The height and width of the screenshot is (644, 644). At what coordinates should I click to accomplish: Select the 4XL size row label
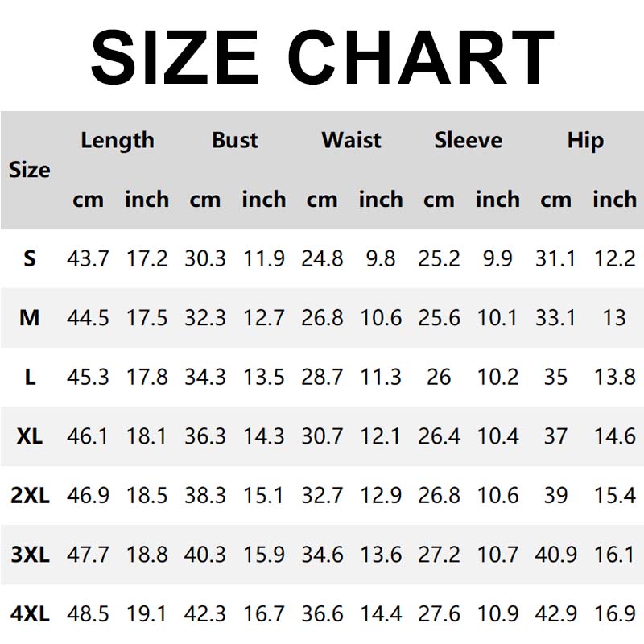(x=30, y=614)
